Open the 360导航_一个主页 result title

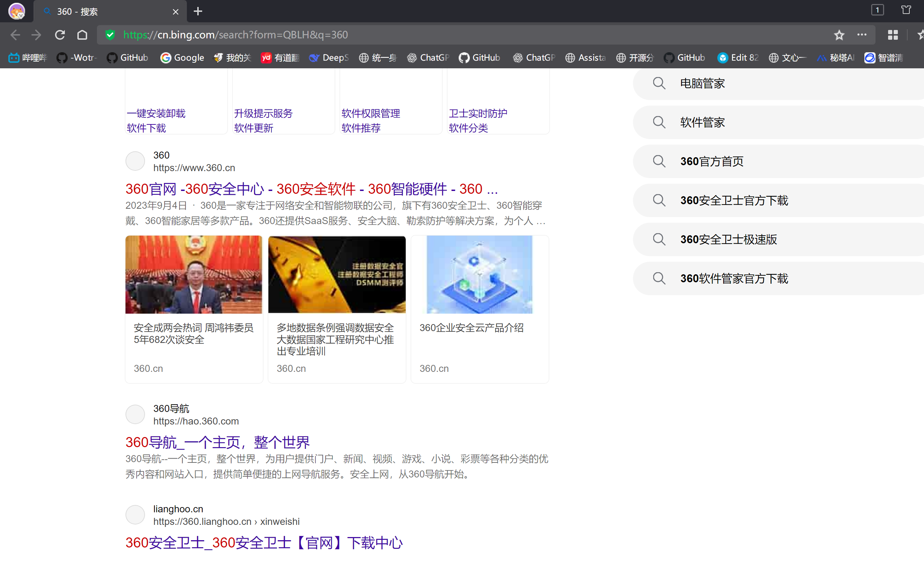pyautogui.click(x=217, y=442)
